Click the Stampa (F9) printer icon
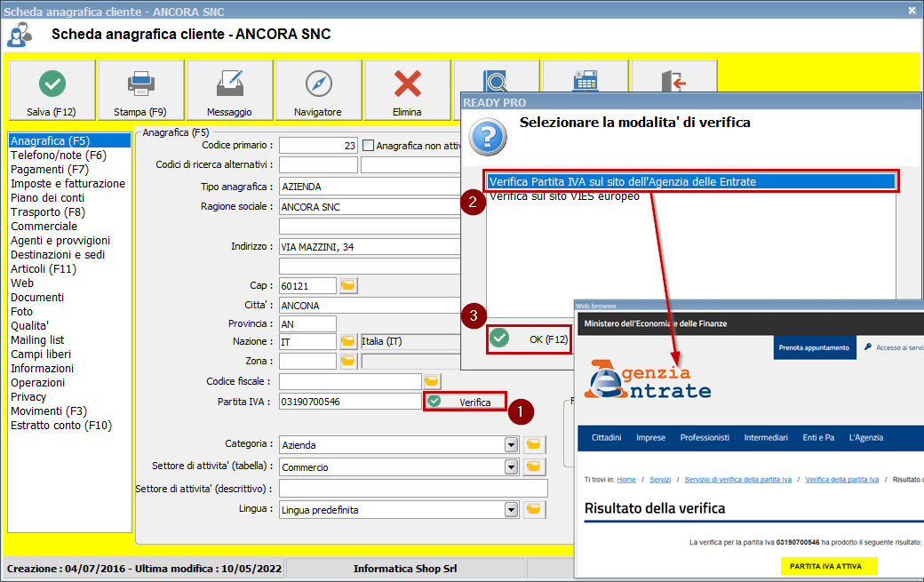This screenshot has height=582, width=924. (141, 84)
